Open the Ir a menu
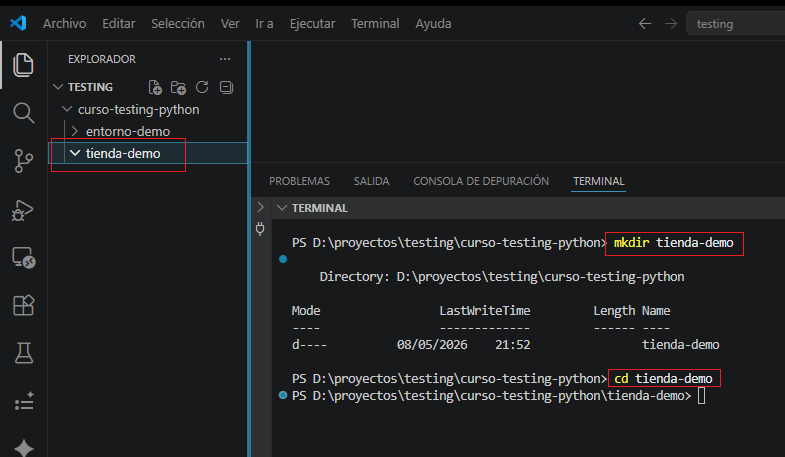 264,24
